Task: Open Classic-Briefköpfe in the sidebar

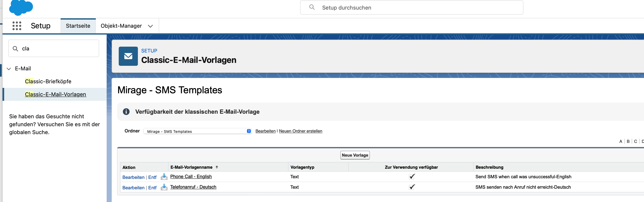Action: pos(48,81)
